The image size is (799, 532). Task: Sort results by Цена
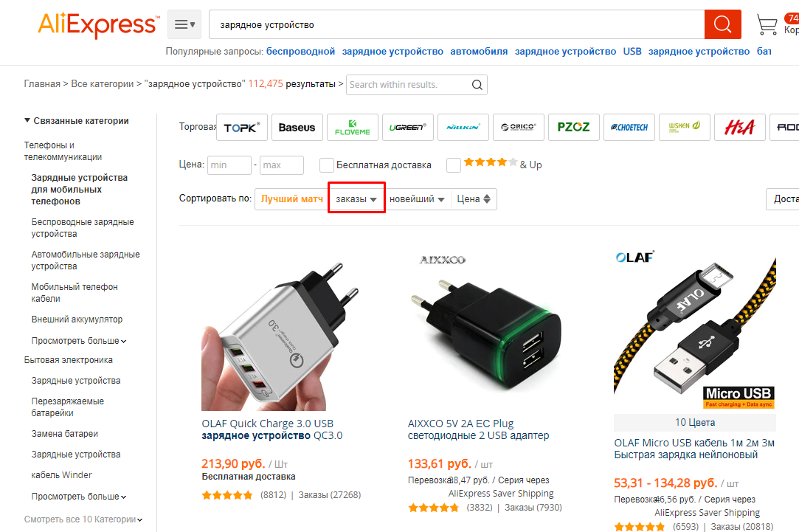coord(474,199)
